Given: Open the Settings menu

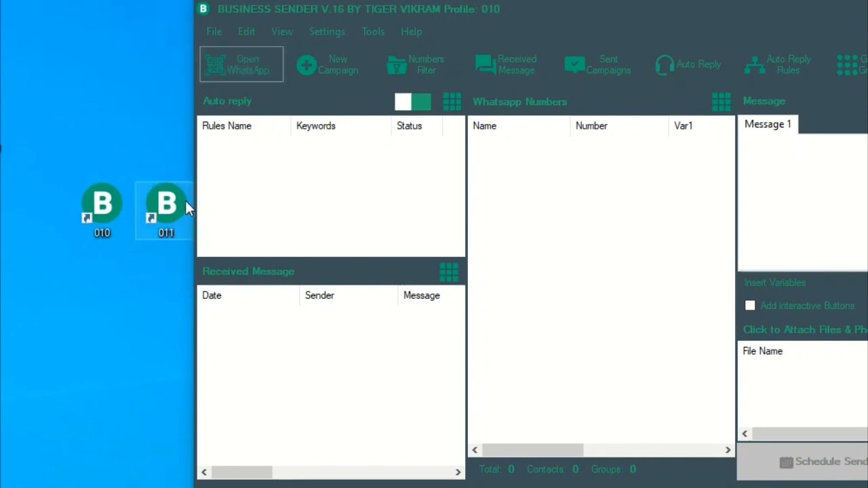Looking at the screenshot, I should [x=327, y=32].
